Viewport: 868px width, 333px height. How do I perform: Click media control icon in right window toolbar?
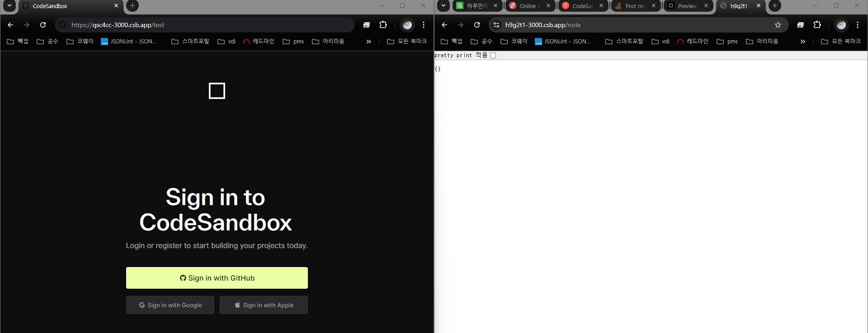801,25
